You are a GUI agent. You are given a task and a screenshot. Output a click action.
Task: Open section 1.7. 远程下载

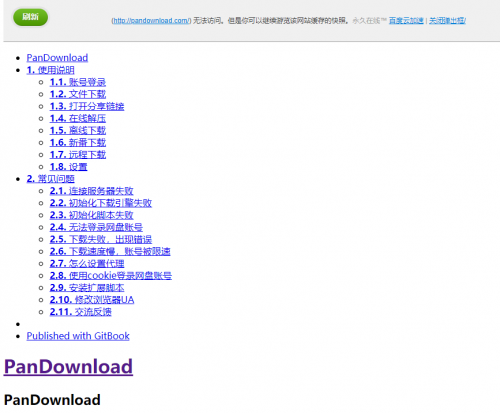tap(78, 155)
